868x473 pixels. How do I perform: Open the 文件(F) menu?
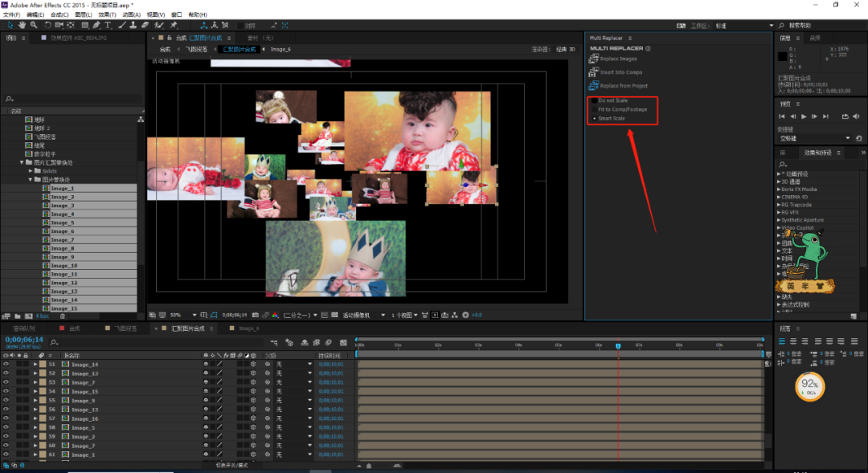11,14
